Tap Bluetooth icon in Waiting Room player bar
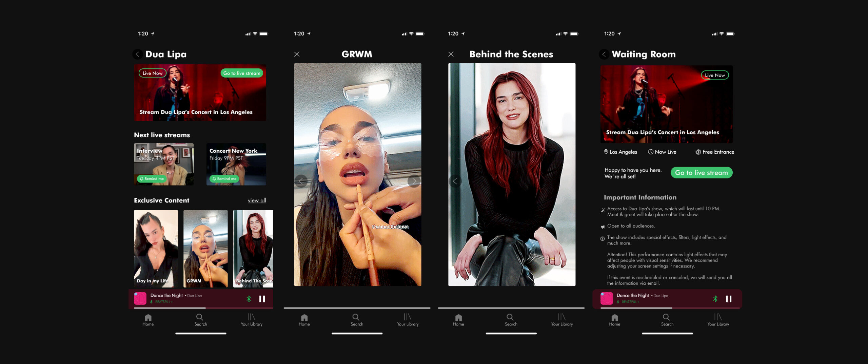 point(715,299)
